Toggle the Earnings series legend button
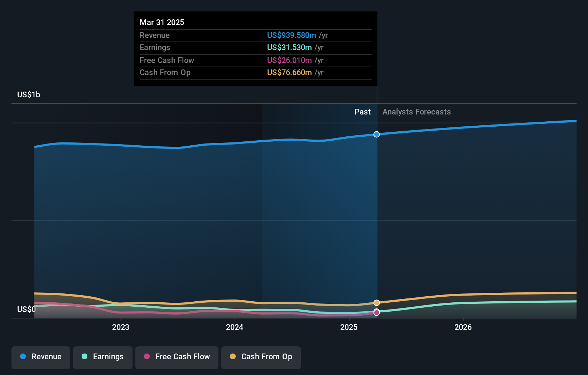Image resolution: width=588 pixels, height=375 pixels. [103, 357]
